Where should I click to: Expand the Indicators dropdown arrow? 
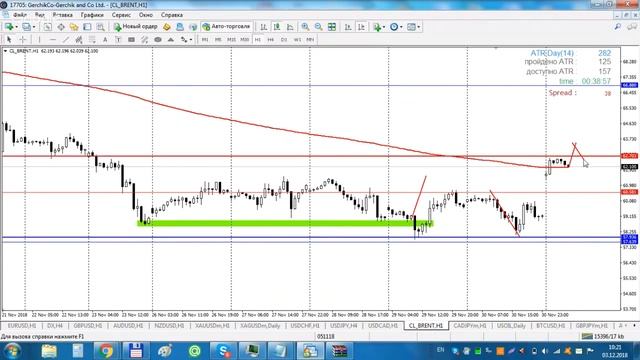(x=384, y=27)
